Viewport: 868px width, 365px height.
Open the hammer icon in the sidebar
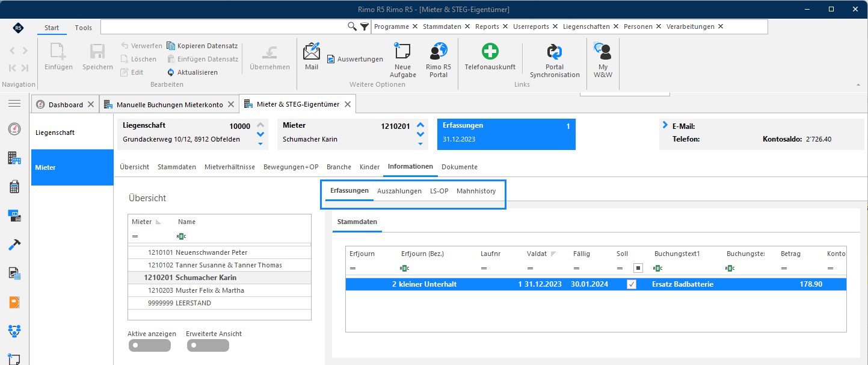click(x=14, y=245)
